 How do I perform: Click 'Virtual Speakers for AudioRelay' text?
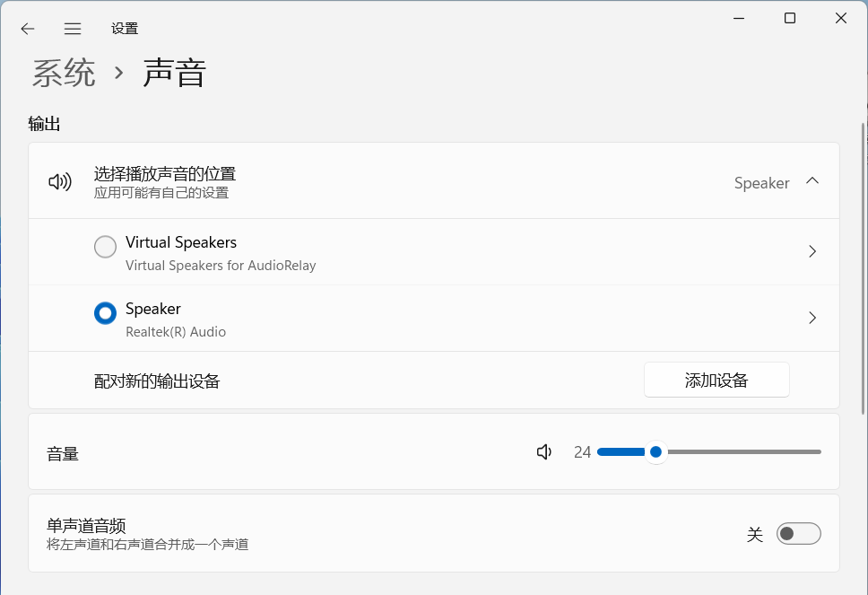point(221,266)
